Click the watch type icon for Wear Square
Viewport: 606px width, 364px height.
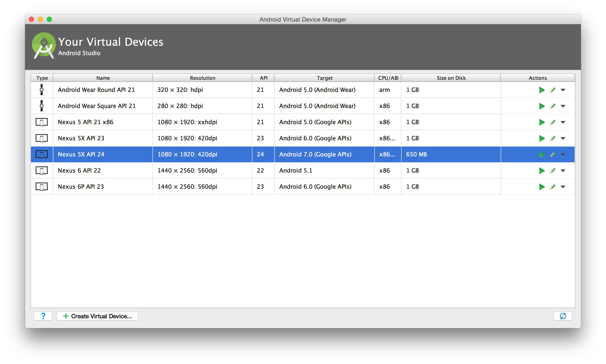42,106
